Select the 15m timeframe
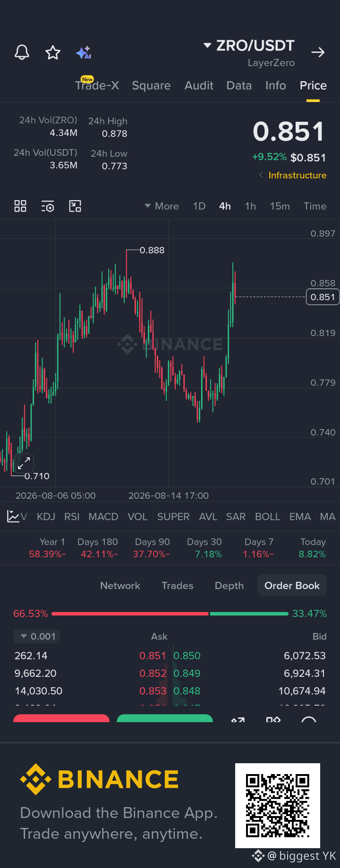Viewport: 340px width, 868px height. tap(280, 206)
